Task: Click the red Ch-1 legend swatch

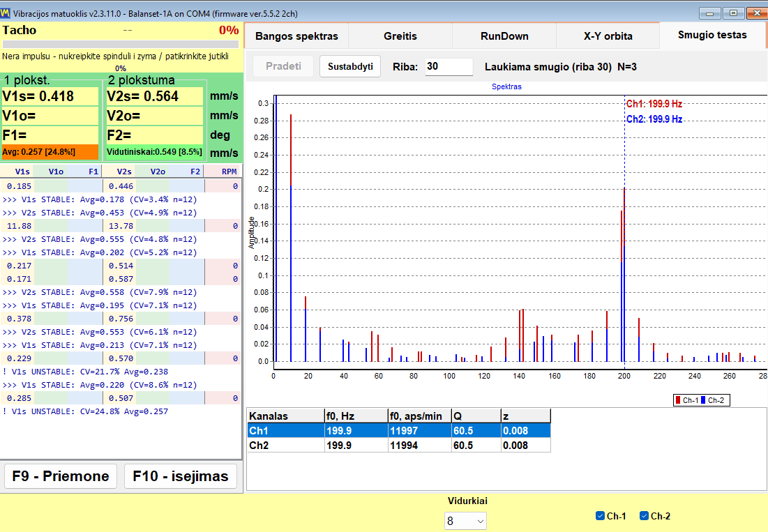Action: (678, 400)
